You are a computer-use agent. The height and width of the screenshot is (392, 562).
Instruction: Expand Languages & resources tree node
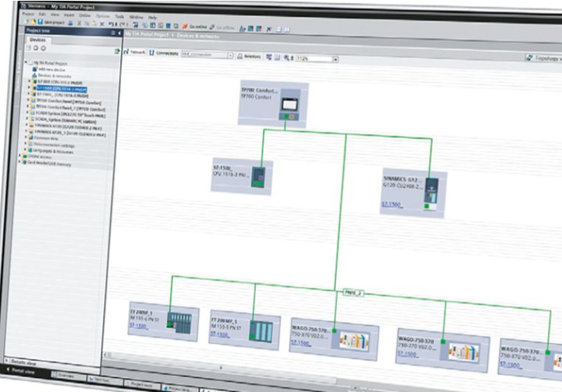25,150
